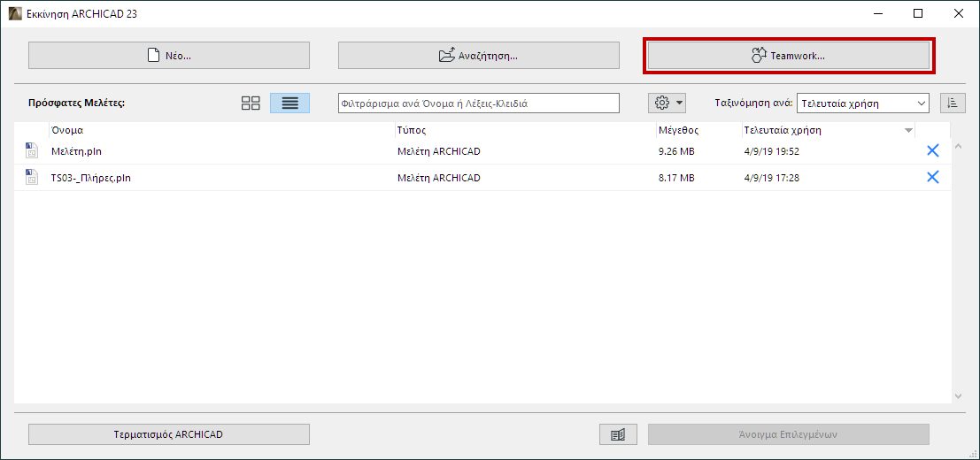The height and width of the screenshot is (460, 980).
Task: Click the ARCHICAD app icon in title bar
Action: coord(14,14)
